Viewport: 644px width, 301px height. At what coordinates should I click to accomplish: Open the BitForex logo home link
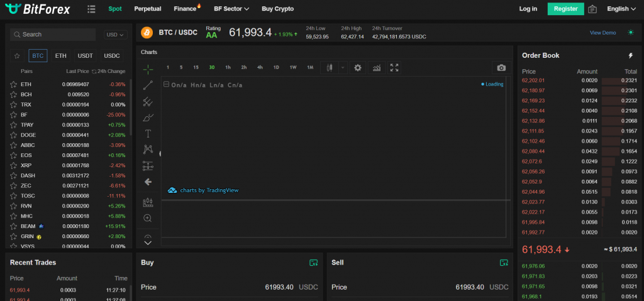click(x=37, y=9)
